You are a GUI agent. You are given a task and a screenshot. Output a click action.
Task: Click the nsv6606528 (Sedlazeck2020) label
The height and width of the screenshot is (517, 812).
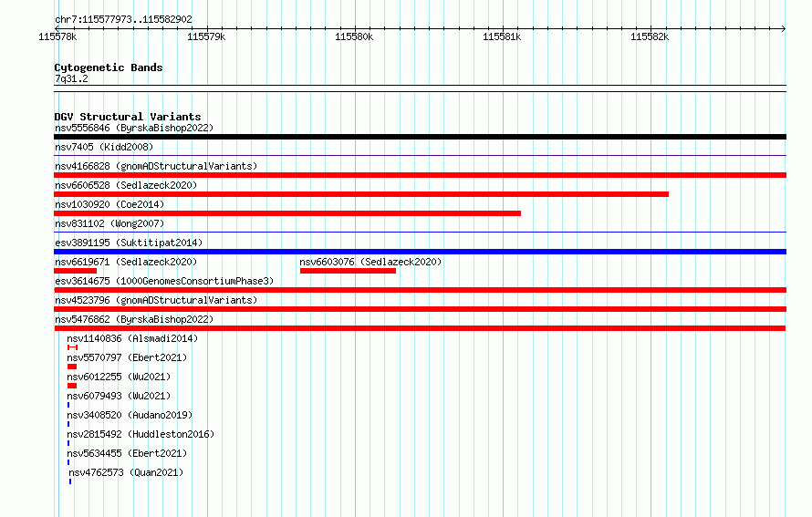click(126, 185)
